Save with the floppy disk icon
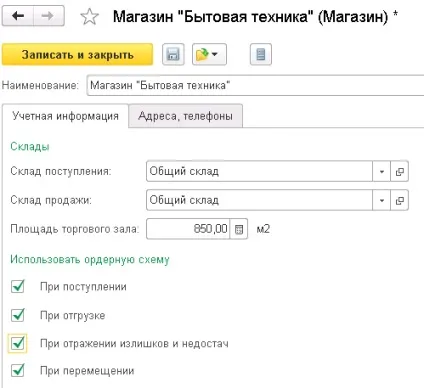 pos(173,54)
